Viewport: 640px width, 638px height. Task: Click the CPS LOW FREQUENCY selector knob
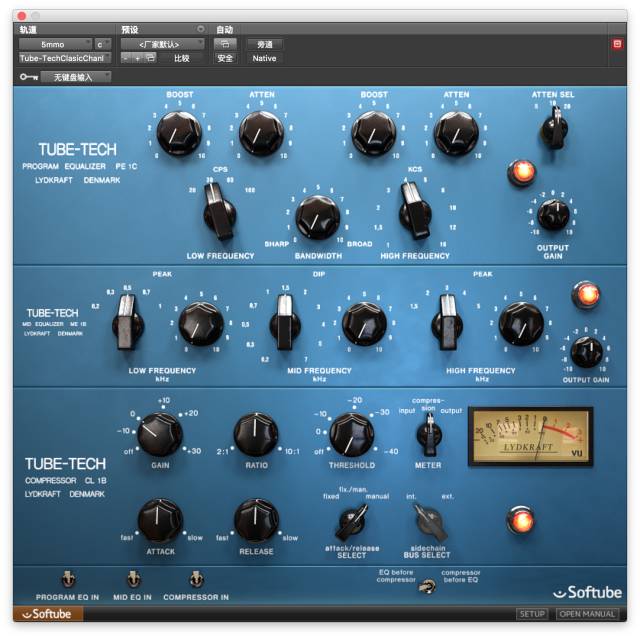(x=219, y=211)
